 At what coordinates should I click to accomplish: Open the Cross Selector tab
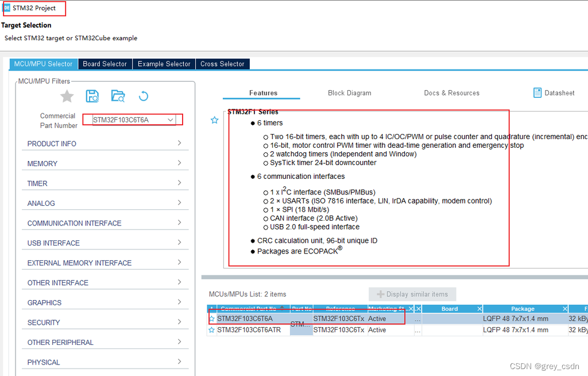222,64
